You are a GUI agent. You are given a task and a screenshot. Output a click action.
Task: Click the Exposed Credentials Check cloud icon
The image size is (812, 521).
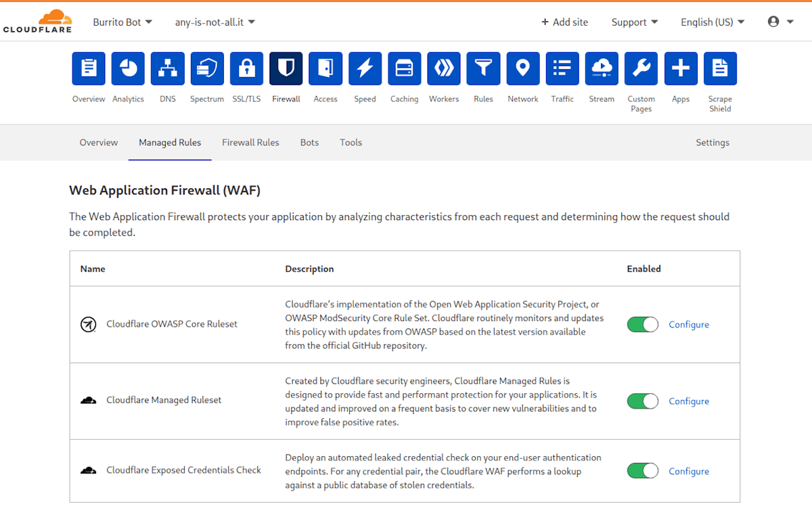(x=88, y=470)
